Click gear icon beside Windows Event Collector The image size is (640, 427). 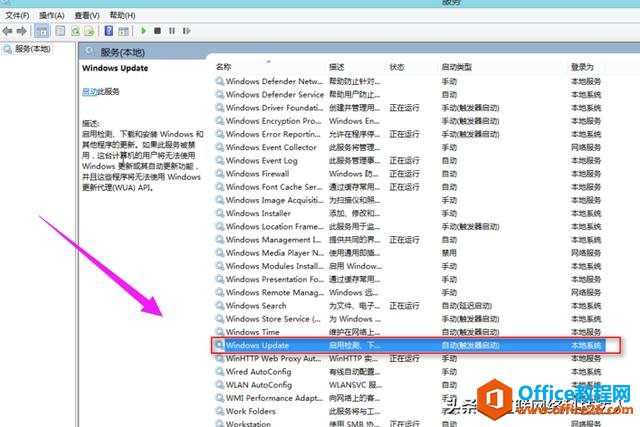(x=220, y=147)
